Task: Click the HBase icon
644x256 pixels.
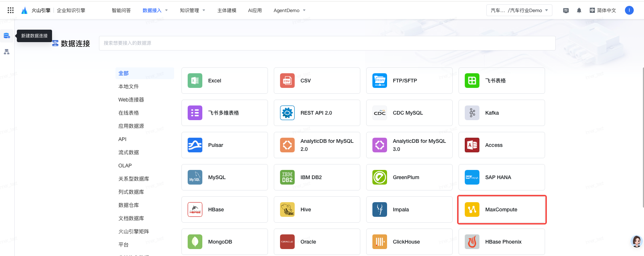Action: pyautogui.click(x=195, y=209)
